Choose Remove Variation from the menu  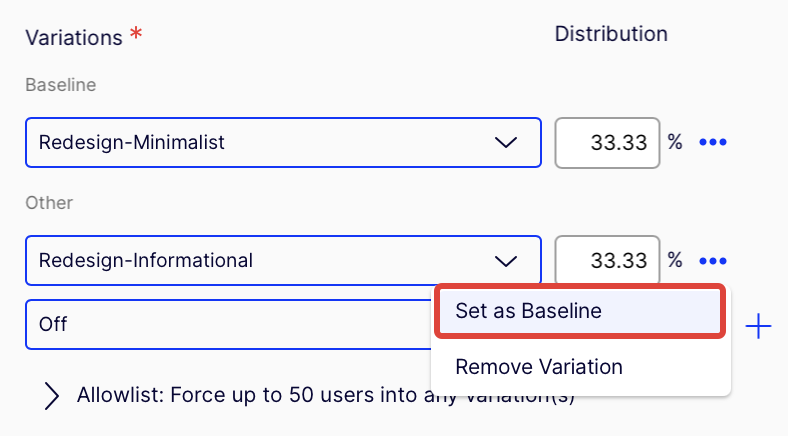point(539,367)
